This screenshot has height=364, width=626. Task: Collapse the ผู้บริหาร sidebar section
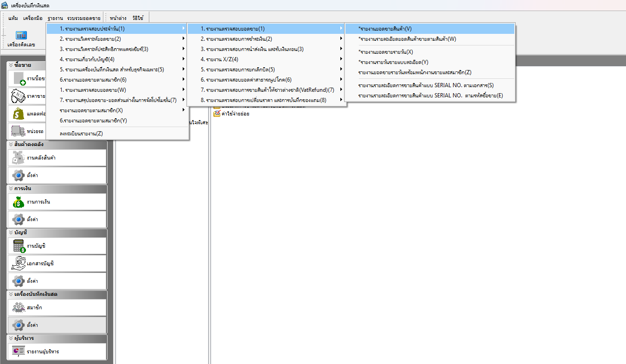click(11, 338)
